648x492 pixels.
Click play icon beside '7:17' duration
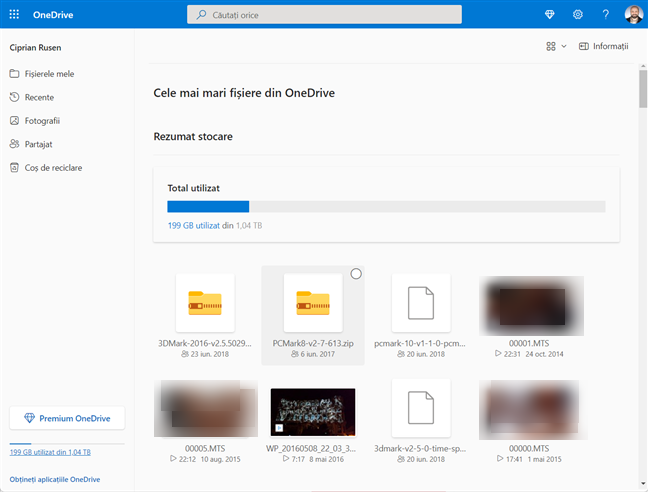(286, 459)
